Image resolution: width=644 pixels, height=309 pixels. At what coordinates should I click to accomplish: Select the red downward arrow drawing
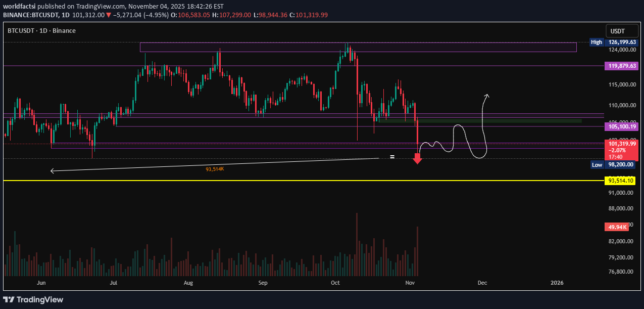[417, 158]
